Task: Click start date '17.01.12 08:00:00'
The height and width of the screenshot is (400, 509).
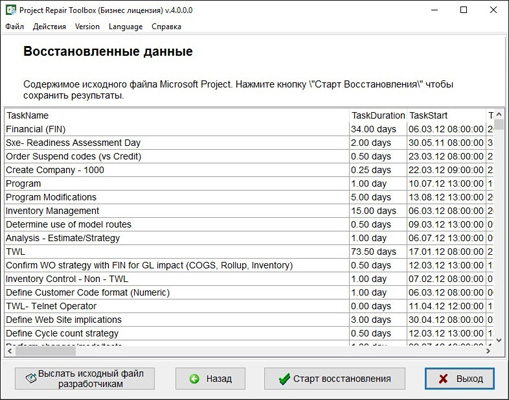Action: [x=447, y=252]
